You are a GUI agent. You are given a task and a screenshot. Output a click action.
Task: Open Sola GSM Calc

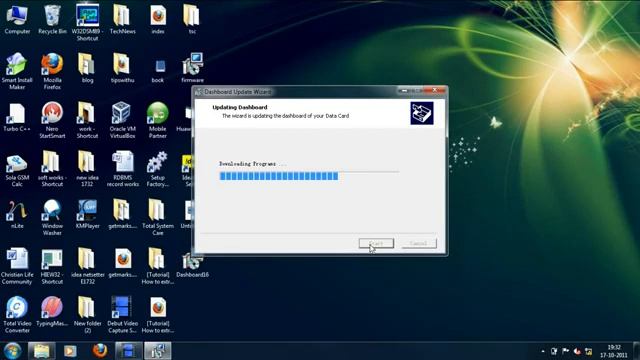(17, 170)
